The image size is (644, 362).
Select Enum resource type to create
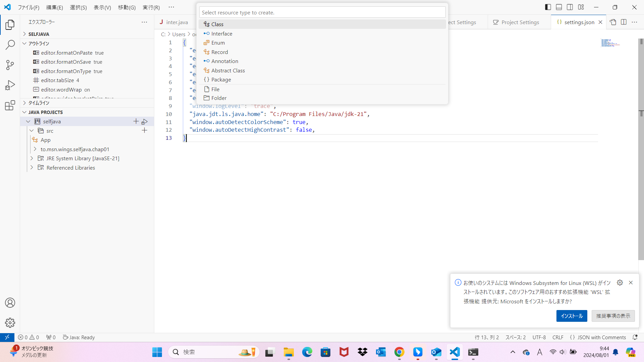click(217, 43)
